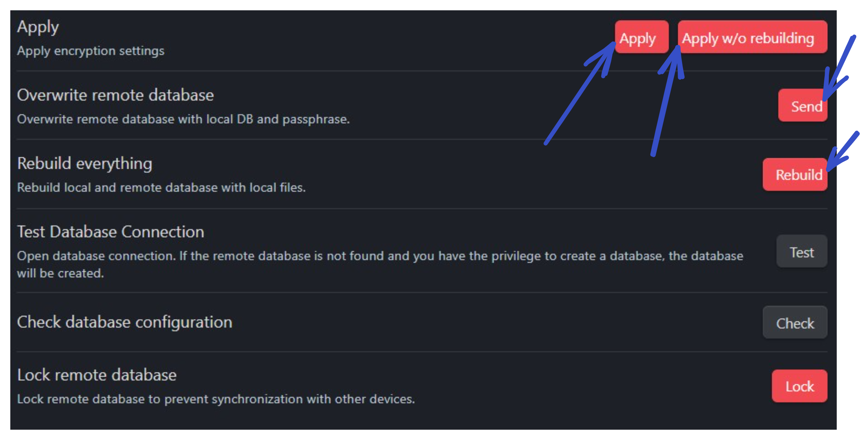Select the Lock remote database heading
The height and width of the screenshot is (440, 868).
point(97,374)
